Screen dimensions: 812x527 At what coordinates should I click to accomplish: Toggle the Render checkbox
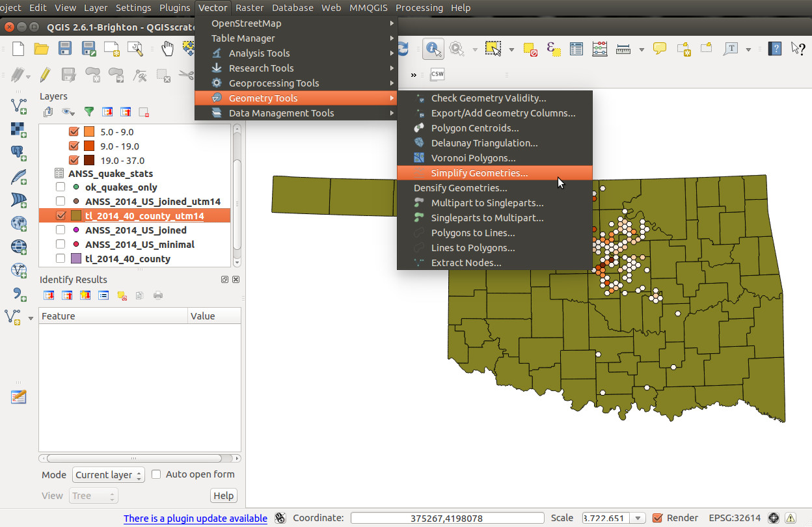coord(657,518)
